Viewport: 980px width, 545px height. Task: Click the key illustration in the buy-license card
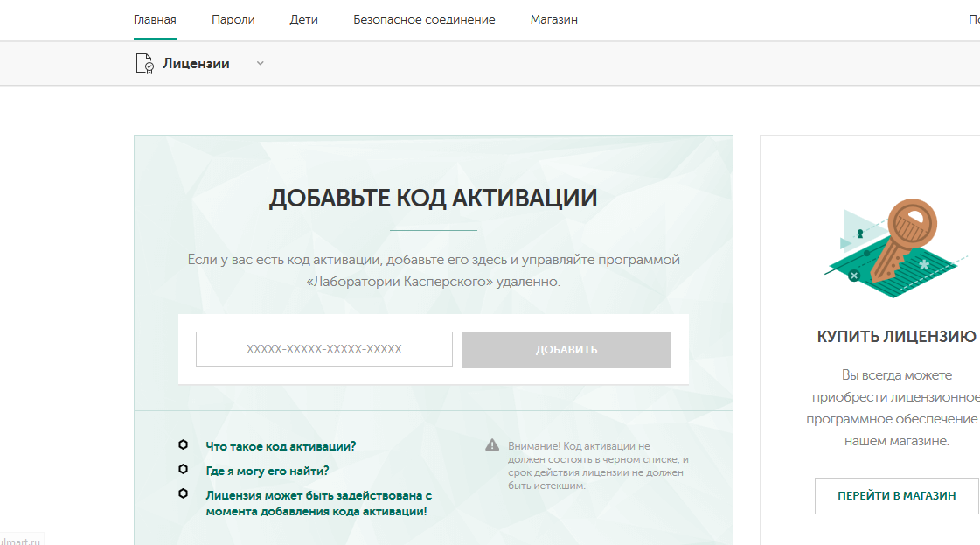pos(895,248)
